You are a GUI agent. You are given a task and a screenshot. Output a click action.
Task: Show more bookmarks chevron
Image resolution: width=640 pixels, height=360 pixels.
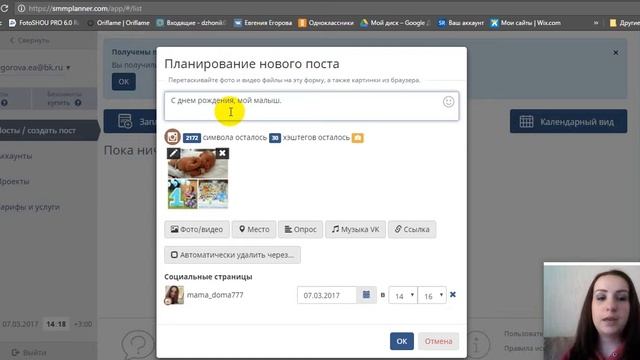click(596, 23)
